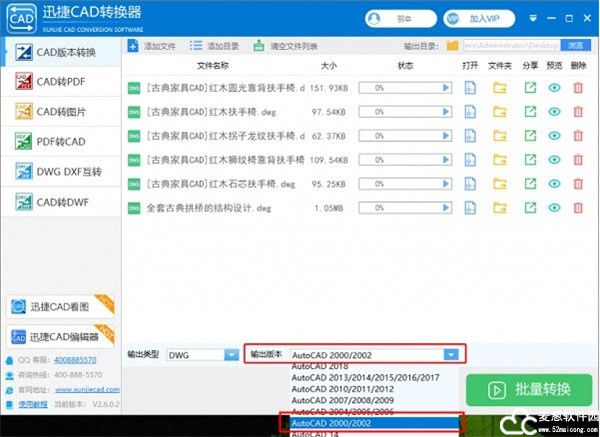Share icon for 红木扶手椅.dwg
Viewport: 600px width, 437px height.
[530, 112]
